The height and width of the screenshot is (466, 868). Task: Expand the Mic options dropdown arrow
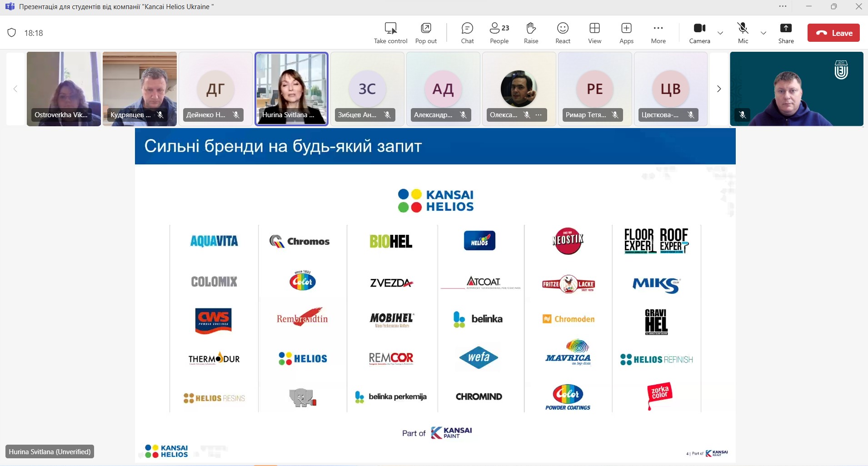click(763, 33)
